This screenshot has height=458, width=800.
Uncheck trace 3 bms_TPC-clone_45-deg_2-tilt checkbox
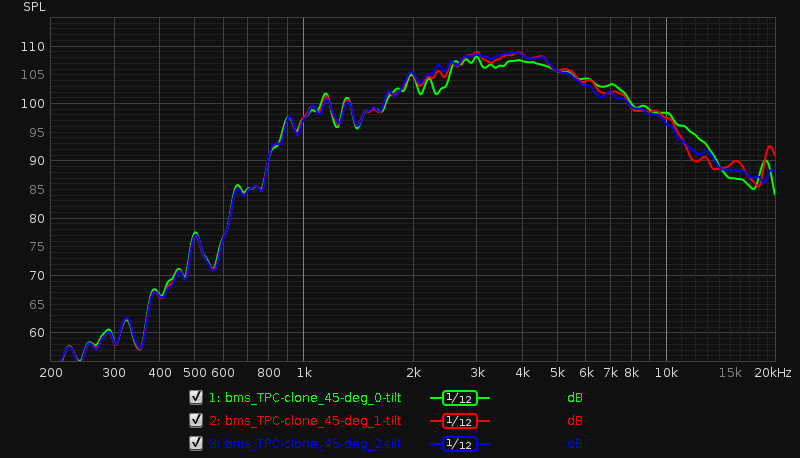[196, 443]
